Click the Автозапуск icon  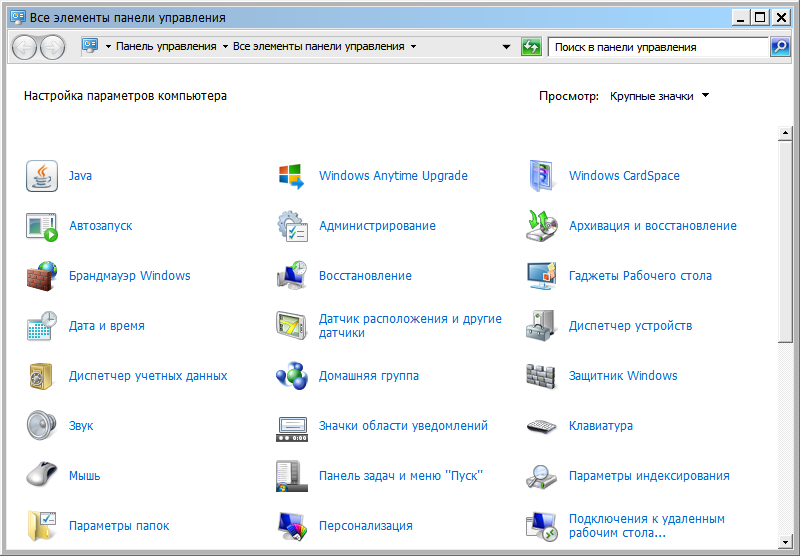[42, 226]
